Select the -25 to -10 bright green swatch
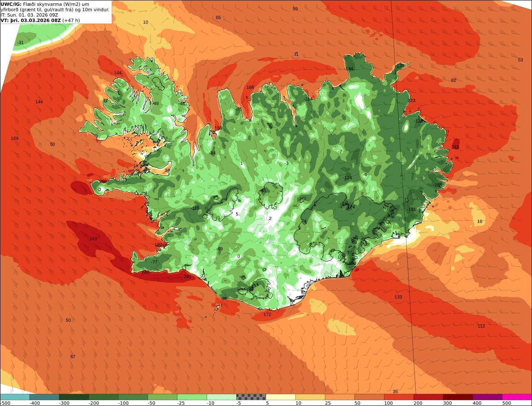 click(192, 397)
